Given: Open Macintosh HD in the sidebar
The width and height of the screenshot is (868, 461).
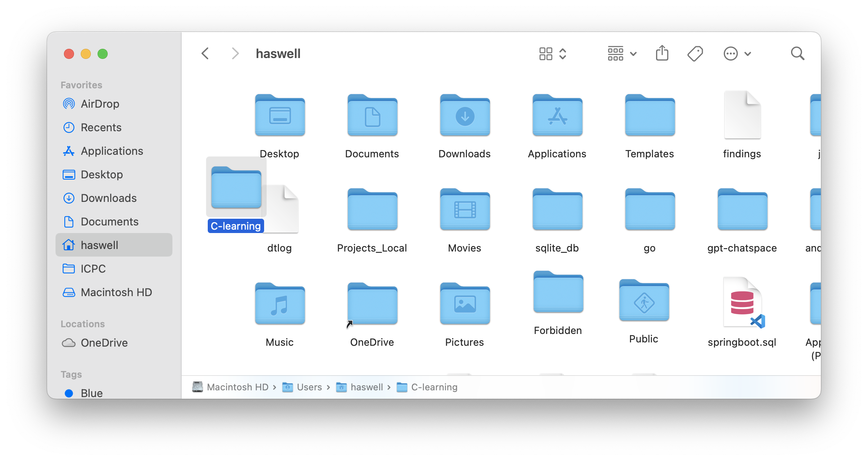Looking at the screenshot, I should 116,292.
